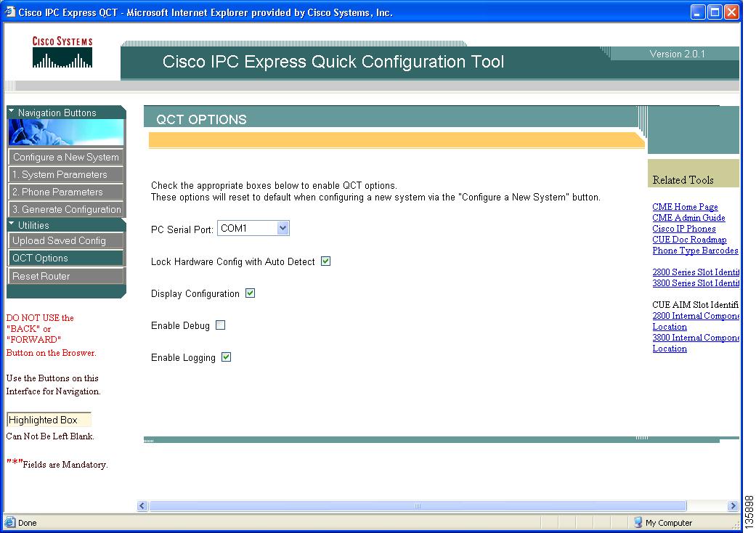Click the navigation panel banner image
Screen dimensions: 756x533
click(65, 132)
